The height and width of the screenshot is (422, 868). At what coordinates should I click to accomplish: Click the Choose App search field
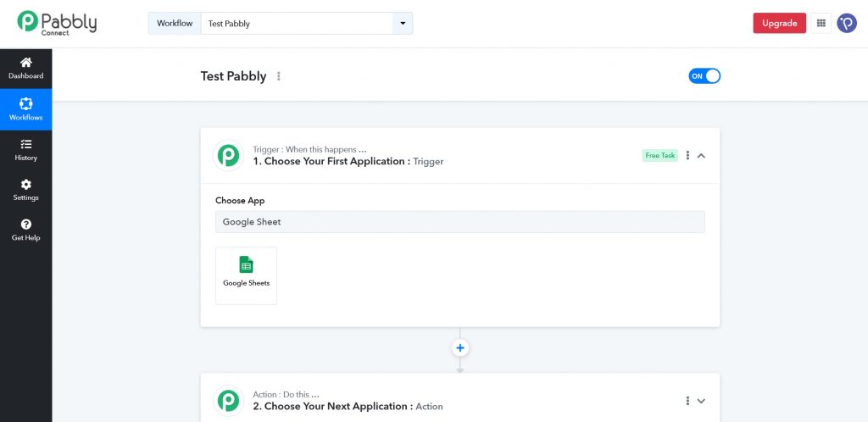pos(459,222)
